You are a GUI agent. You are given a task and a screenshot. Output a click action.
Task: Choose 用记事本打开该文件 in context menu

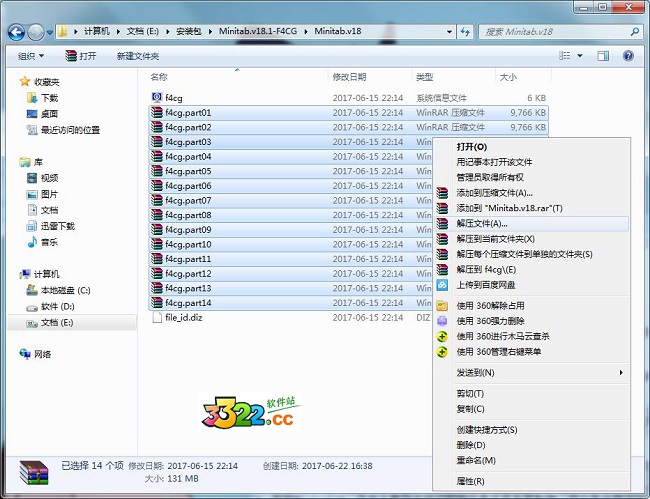[x=494, y=162]
